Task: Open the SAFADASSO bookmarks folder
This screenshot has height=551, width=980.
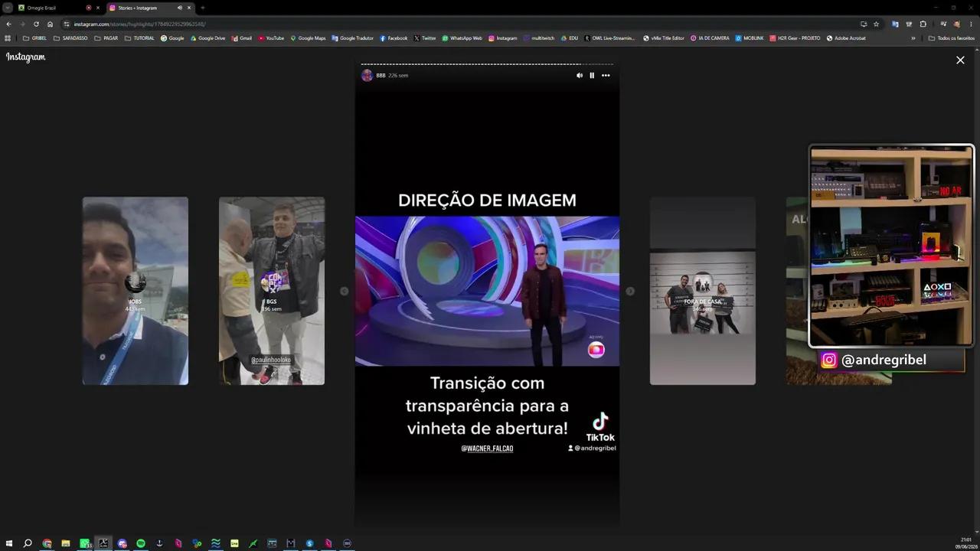Action: [x=70, y=38]
